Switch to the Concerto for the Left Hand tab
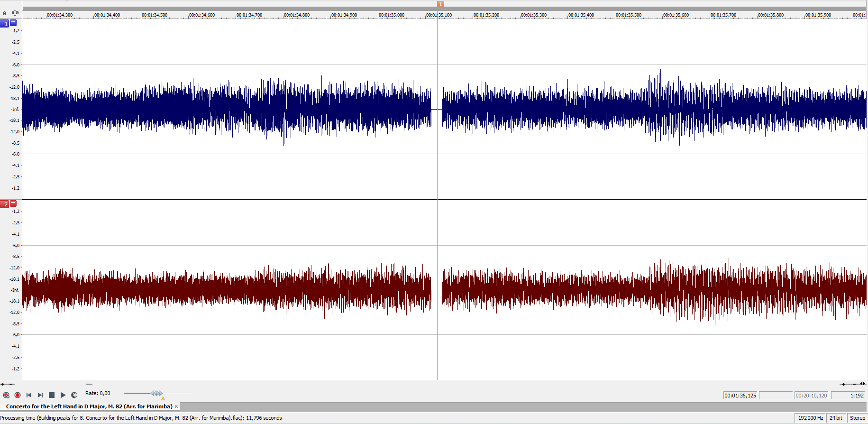This screenshot has width=868, height=424. click(89, 406)
